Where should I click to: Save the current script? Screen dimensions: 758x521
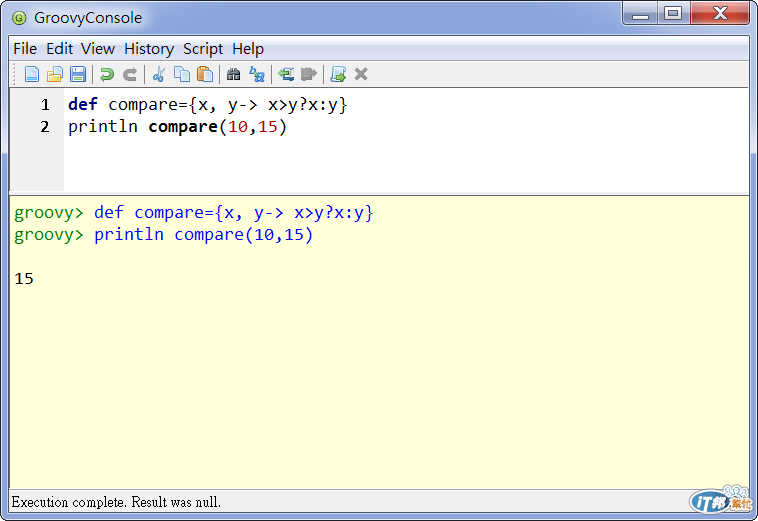coord(78,74)
